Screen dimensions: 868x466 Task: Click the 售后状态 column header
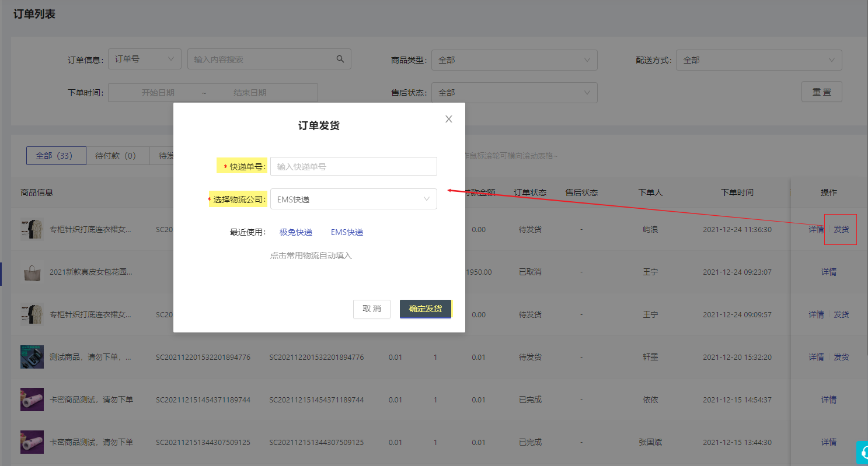coord(581,192)
